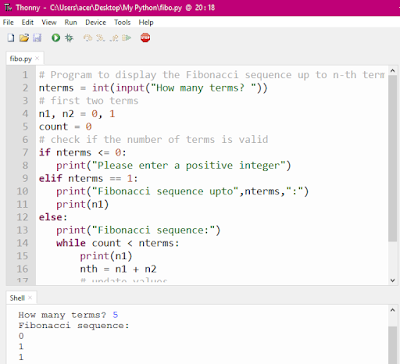
Task: Open the Device menu
Action: tap(96, 22)
